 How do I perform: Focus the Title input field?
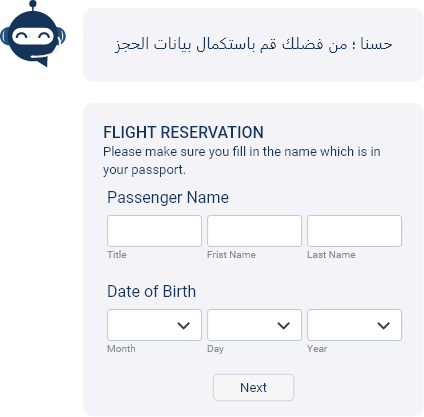tap(154, 231)
